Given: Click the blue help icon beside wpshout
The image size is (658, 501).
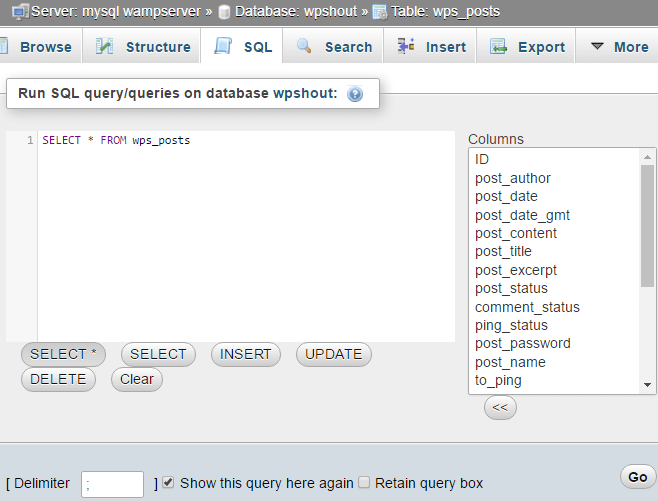Looking at the screenshot, I should coord(355,94).
